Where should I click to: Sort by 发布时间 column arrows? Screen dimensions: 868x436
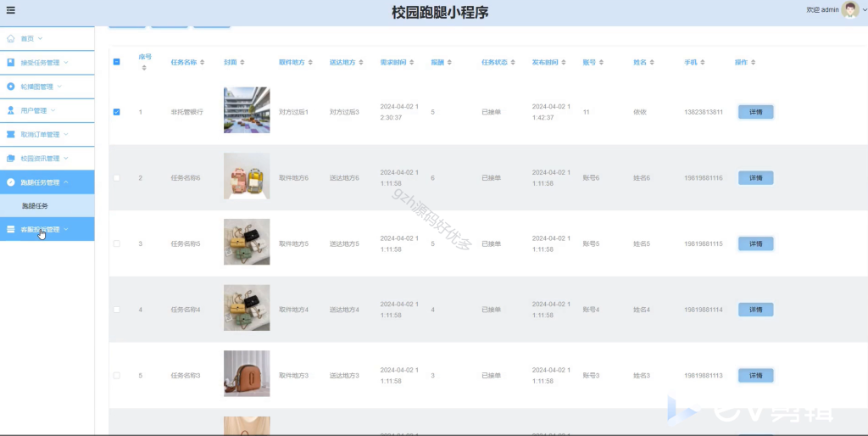(x=563, y=63)
